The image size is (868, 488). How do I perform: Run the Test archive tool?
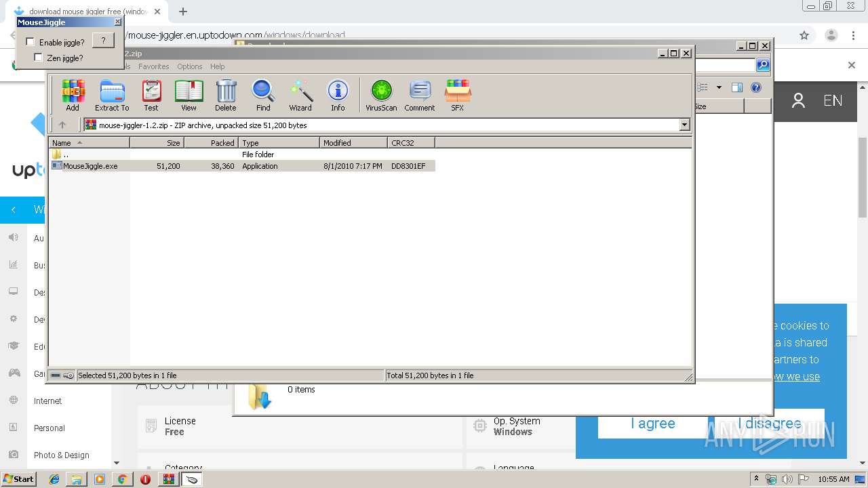(151, 95)
